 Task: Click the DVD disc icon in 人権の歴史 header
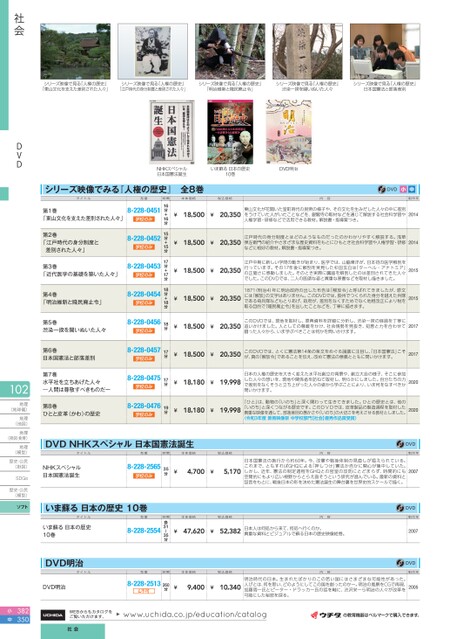coord(387,189)
